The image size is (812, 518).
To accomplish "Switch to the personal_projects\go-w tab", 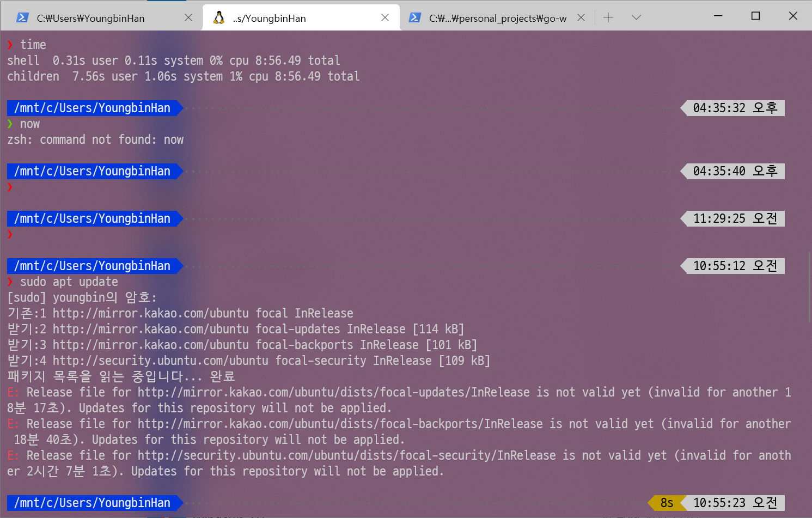I will coord(497,19).
